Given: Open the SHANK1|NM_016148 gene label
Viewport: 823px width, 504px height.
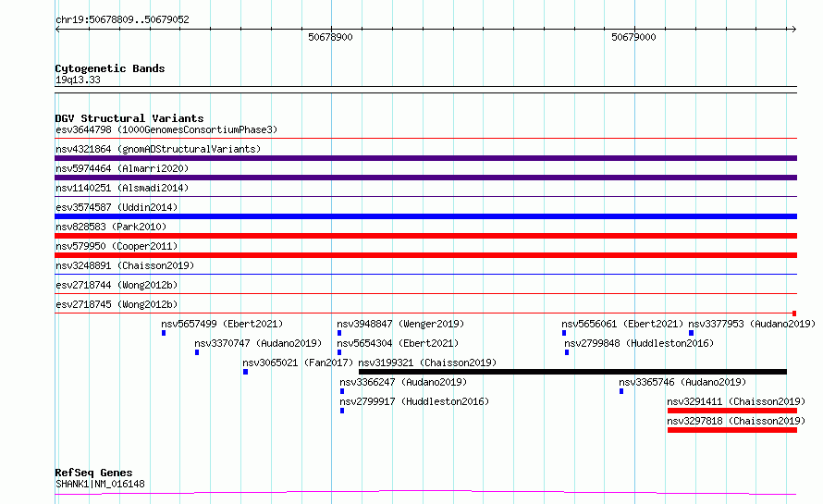Looking at the screenshot, I should tap(100, 484).
